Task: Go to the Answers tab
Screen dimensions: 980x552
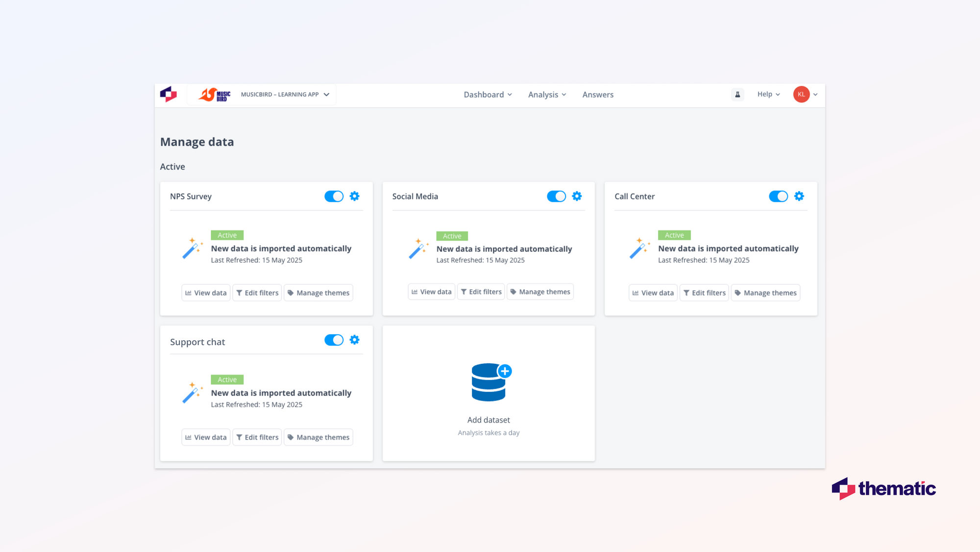Action: [598, 95]
